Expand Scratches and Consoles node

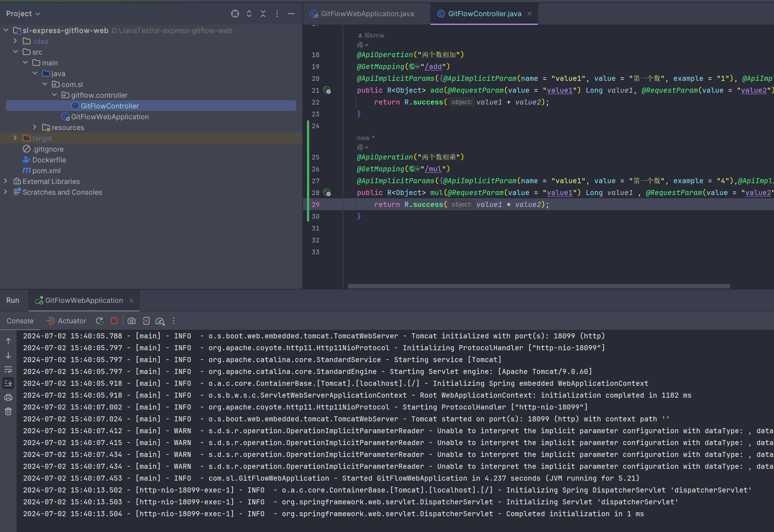click(6, 192)
